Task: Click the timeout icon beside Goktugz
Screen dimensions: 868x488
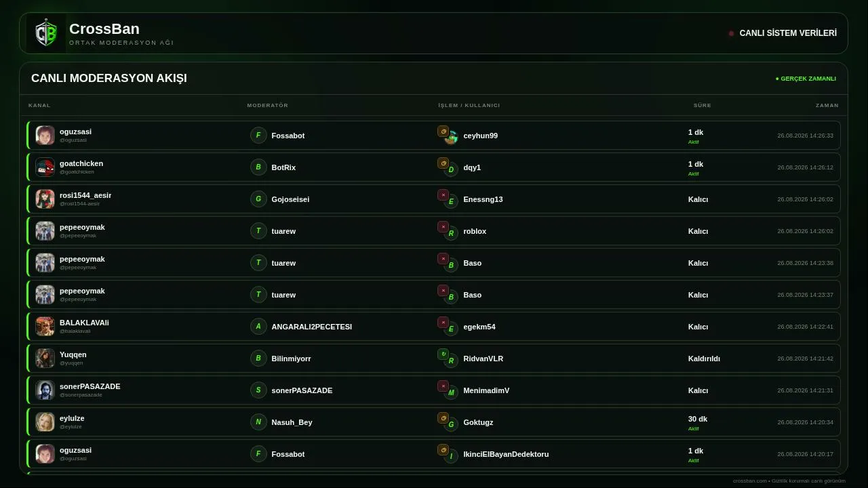Action: tap(443, 418)
